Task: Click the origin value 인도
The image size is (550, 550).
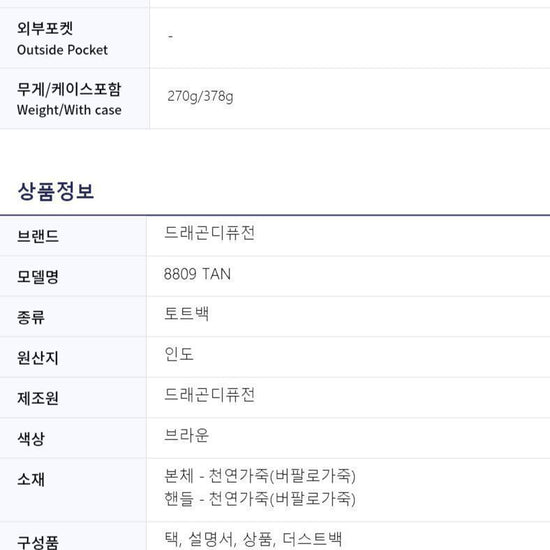Action: click(179, 354)
